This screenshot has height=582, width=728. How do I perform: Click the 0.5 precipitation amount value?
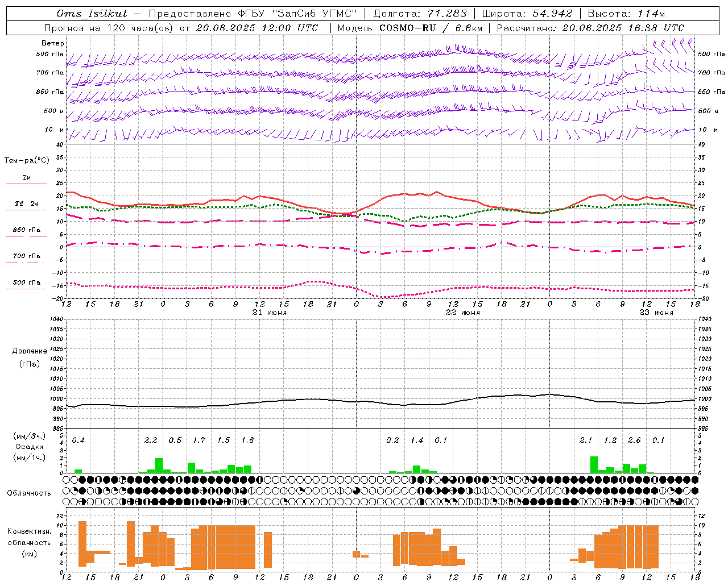pos(175,440)
